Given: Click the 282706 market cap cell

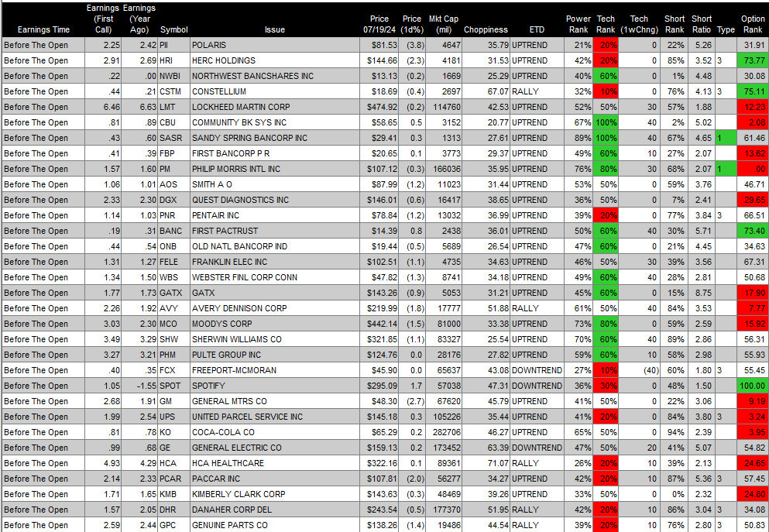Looking at the screenshot, I should [443, 432].
